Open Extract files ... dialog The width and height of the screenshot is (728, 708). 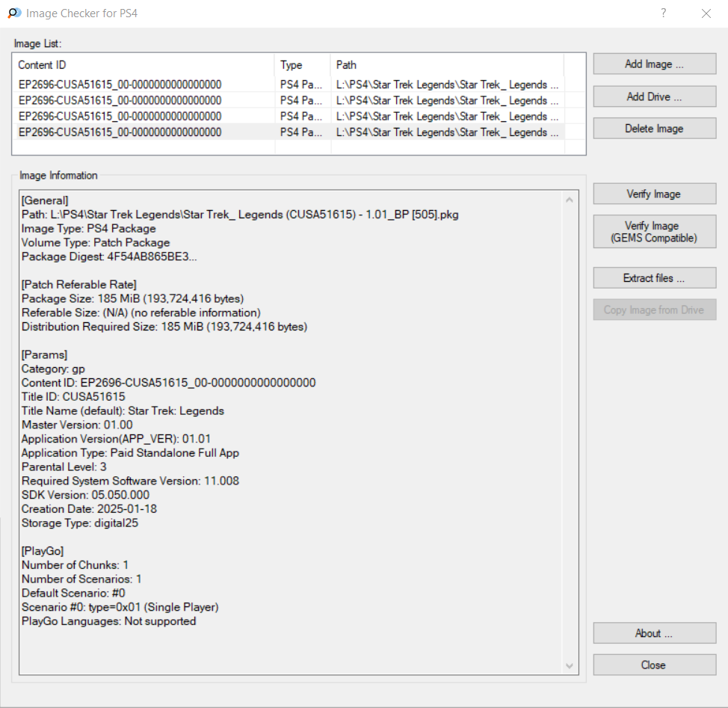pyautogui.click(x=654, y=278)
